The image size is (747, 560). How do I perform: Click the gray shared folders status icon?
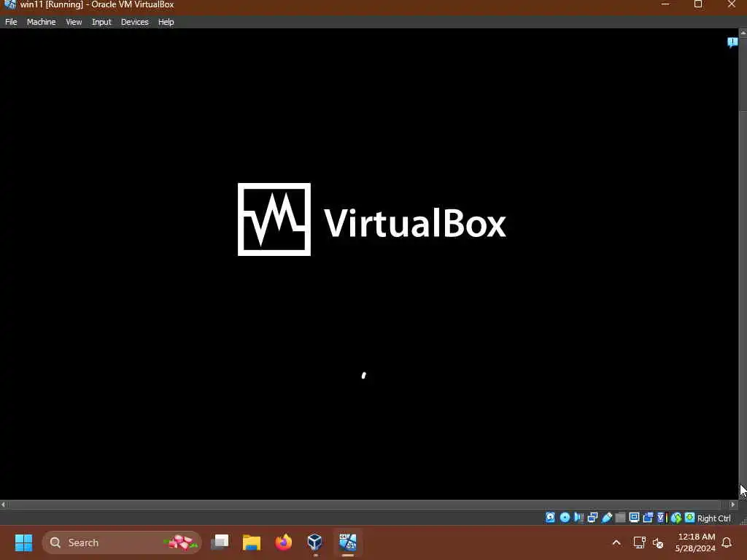pos(620,518)
